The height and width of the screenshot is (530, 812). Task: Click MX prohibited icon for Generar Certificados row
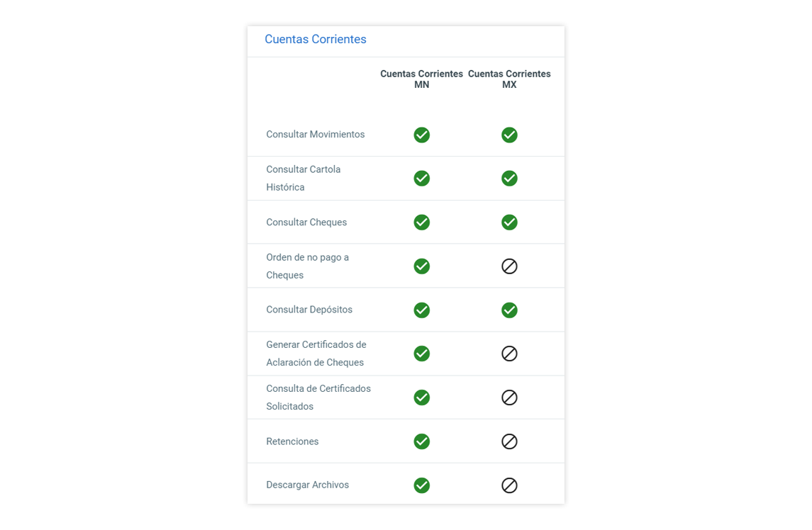[x=509, y=354]
